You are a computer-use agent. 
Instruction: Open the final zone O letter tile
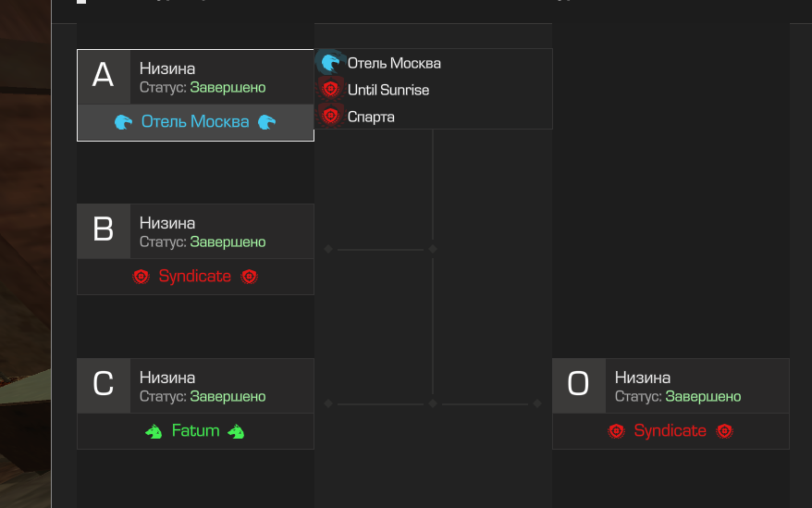coord(579,385)
